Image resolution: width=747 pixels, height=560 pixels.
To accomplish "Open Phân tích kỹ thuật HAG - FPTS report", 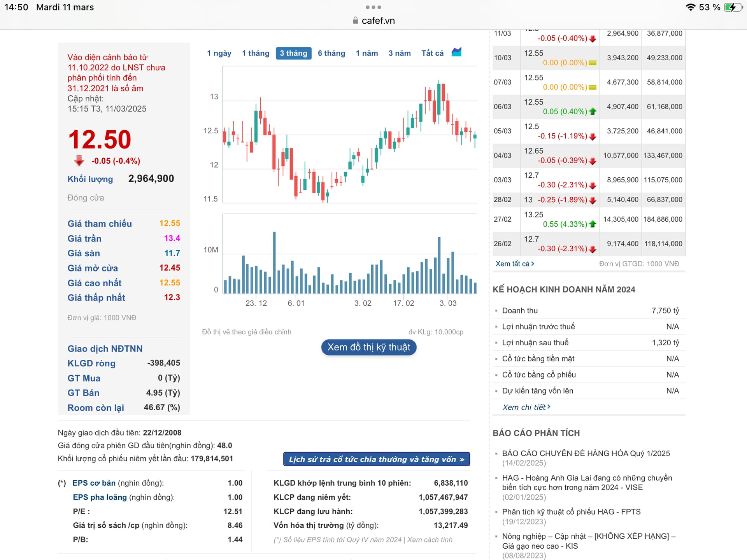I will pyautogui.click(x=571, y=512).
